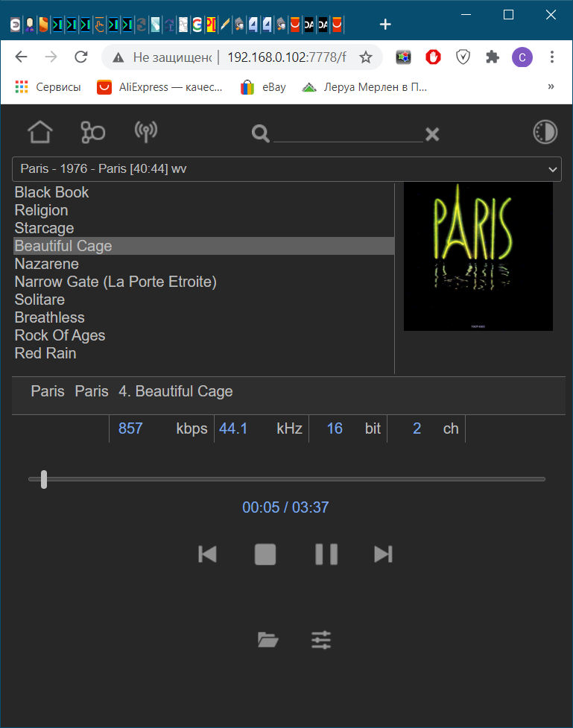Screen dimensions: 573x728
Task: Reload the current page
Action: 81,57
